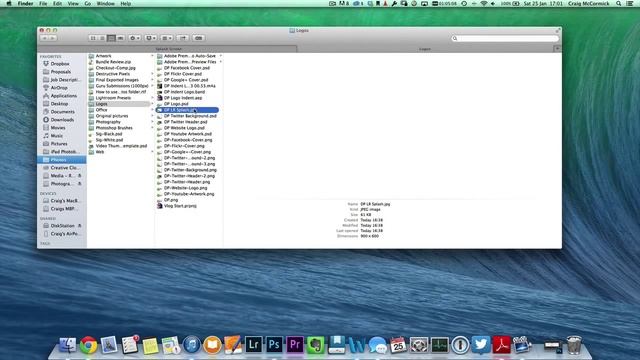Eject the Photogra… volume in sidebar
This screenshot has height=360, width=640.
coord(80,184)
